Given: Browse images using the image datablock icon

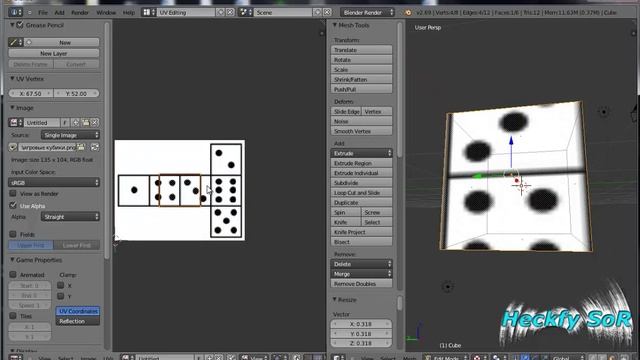Looking at the screenshot, I should click(16, 122).
